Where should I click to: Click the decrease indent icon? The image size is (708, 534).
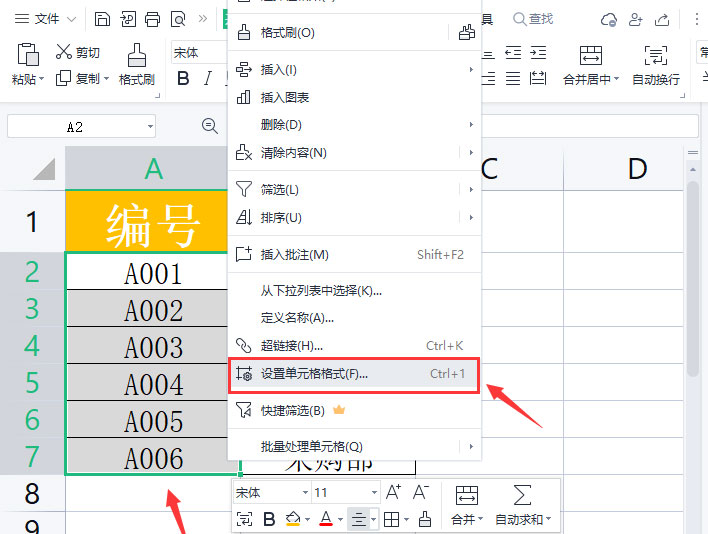tap(513, 53)
